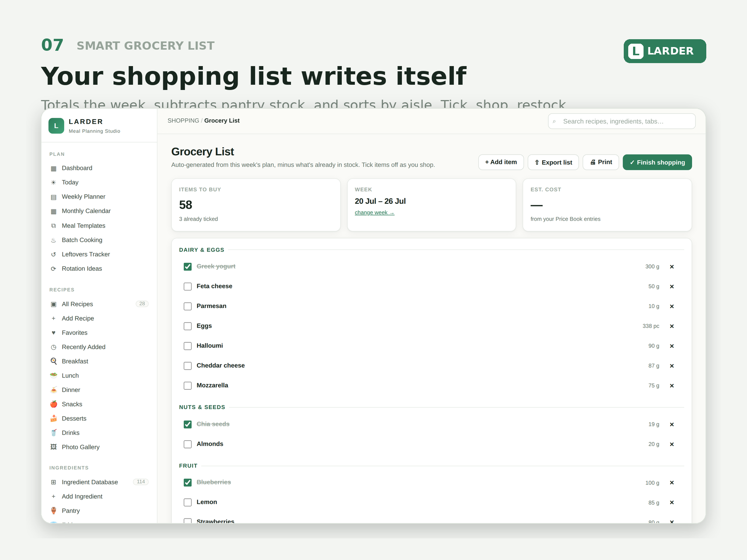Click the Leftovers Tracker icon
The image size is (747, 560).
[53, 255]
